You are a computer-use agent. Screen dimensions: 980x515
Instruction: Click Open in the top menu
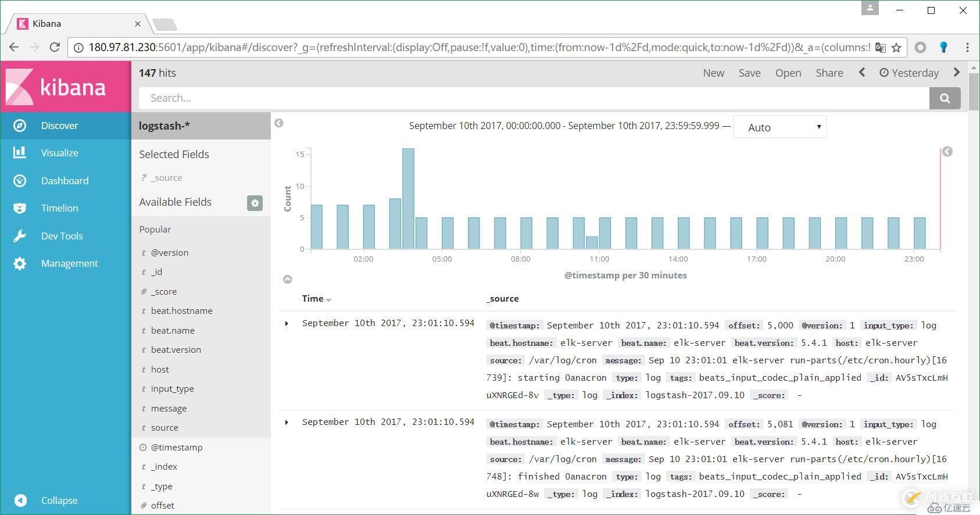tap(788, 73)
